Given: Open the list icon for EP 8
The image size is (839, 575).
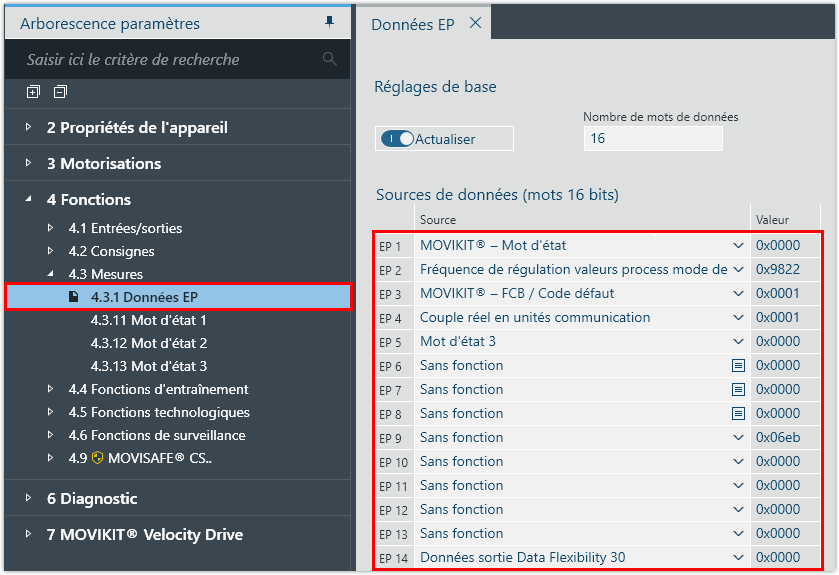Looking at the screenshot, I should [738, 414].
